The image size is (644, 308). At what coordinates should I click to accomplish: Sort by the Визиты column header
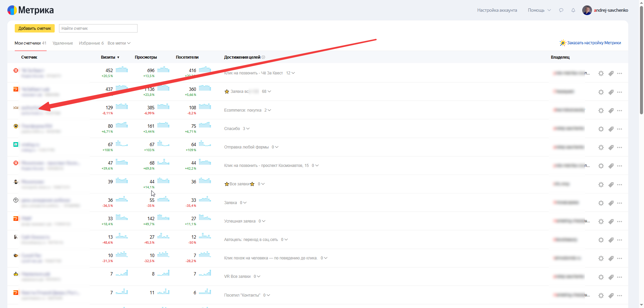pyautogui.click(x=110, y=57)
